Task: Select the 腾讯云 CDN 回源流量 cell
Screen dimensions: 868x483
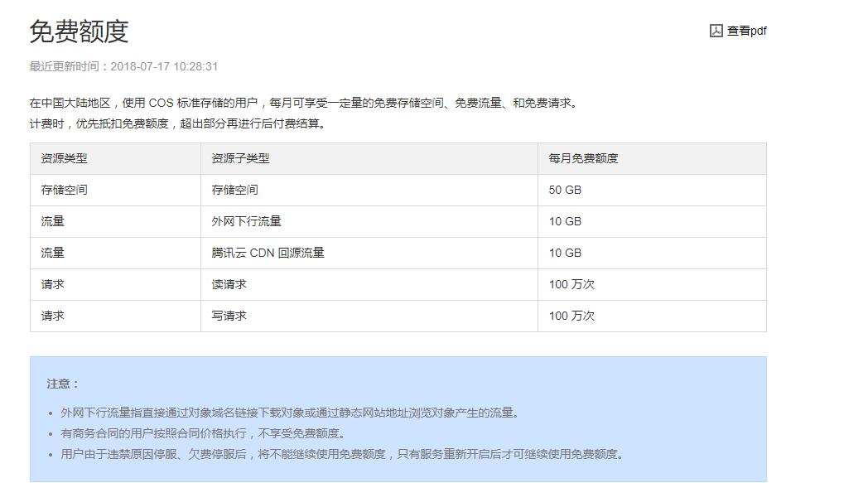Action: point(268,253)
